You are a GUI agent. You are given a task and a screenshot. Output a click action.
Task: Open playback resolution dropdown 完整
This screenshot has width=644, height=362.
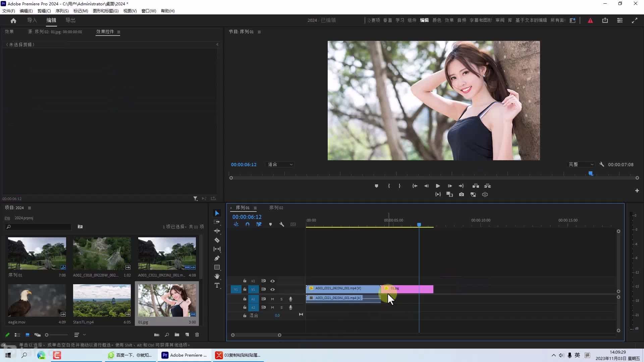click(581, 165)
